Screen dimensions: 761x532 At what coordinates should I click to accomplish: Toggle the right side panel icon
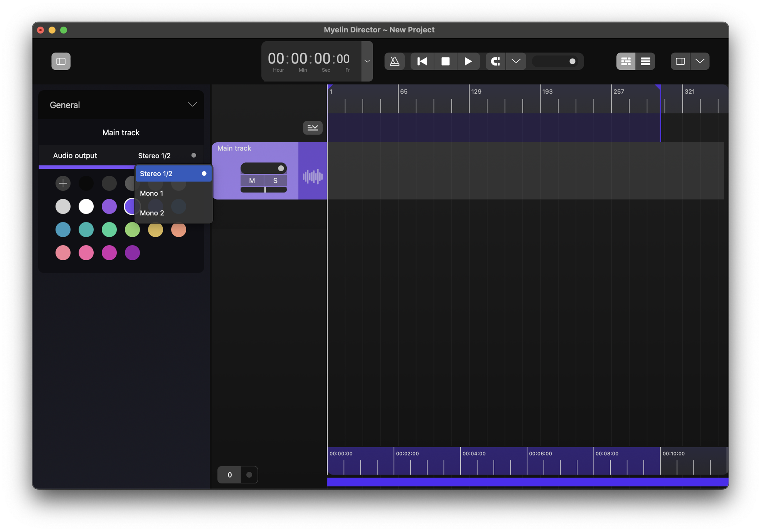(x=680, y=61)
